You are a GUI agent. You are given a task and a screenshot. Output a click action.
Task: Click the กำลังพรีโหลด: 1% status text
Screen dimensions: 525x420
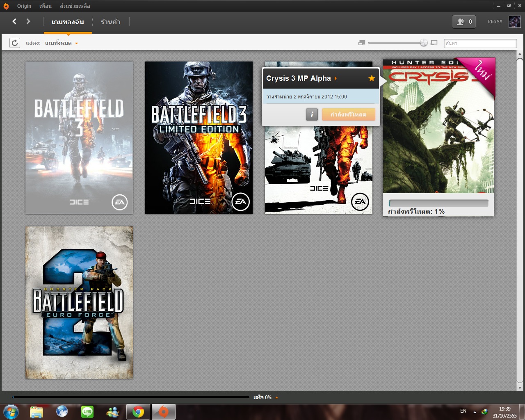pos(416,212)
